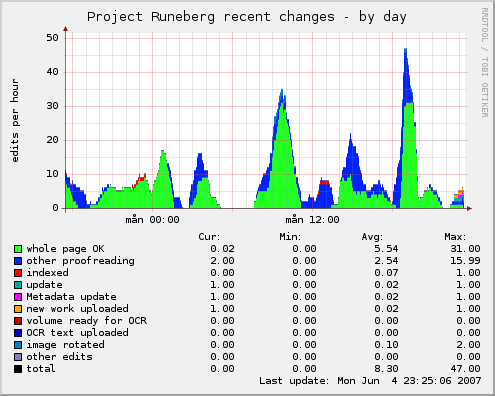Click the black 'total' legend swatch
495x396 pixels.
[18, 369]
